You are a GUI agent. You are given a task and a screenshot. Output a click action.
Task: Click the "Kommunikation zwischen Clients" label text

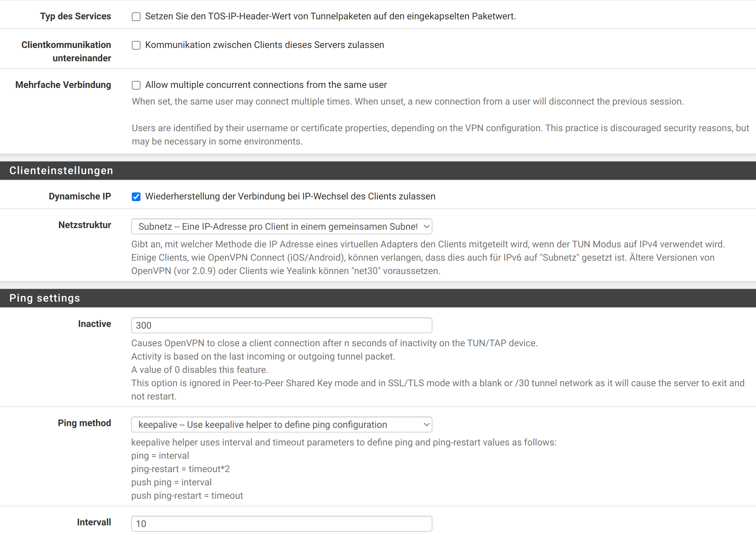click(x=264, y=45)
